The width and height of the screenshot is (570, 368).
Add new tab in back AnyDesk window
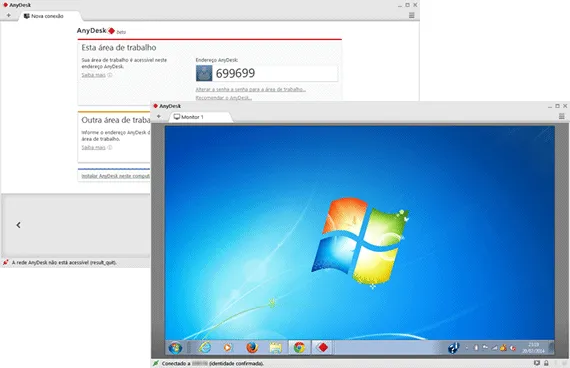click(x=9, y=16)
